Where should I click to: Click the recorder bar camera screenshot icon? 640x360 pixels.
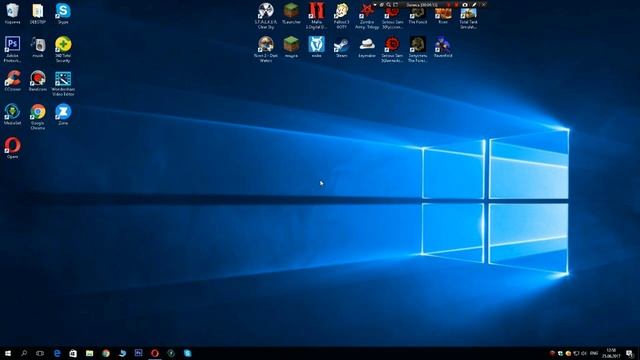[465, 5]
